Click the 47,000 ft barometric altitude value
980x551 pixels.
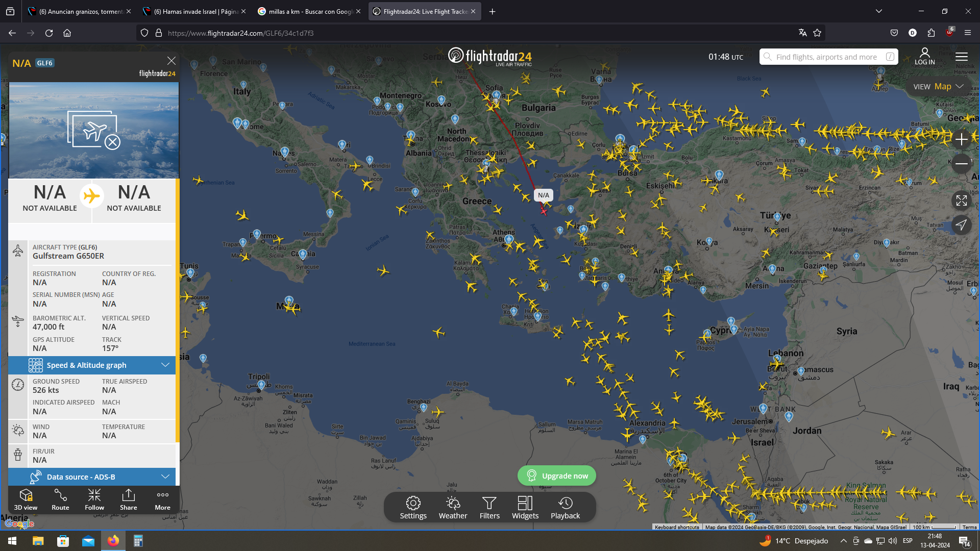48,327
